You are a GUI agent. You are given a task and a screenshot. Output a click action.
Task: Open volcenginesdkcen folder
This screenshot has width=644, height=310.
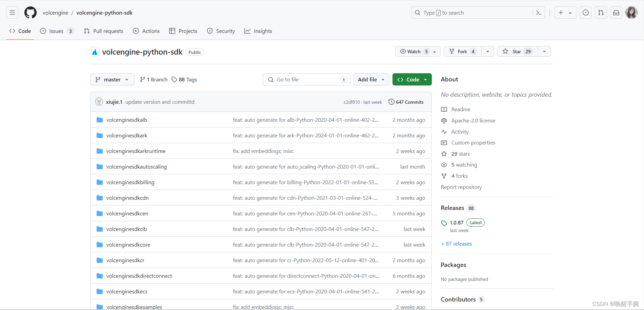click(x=127, y=214)
